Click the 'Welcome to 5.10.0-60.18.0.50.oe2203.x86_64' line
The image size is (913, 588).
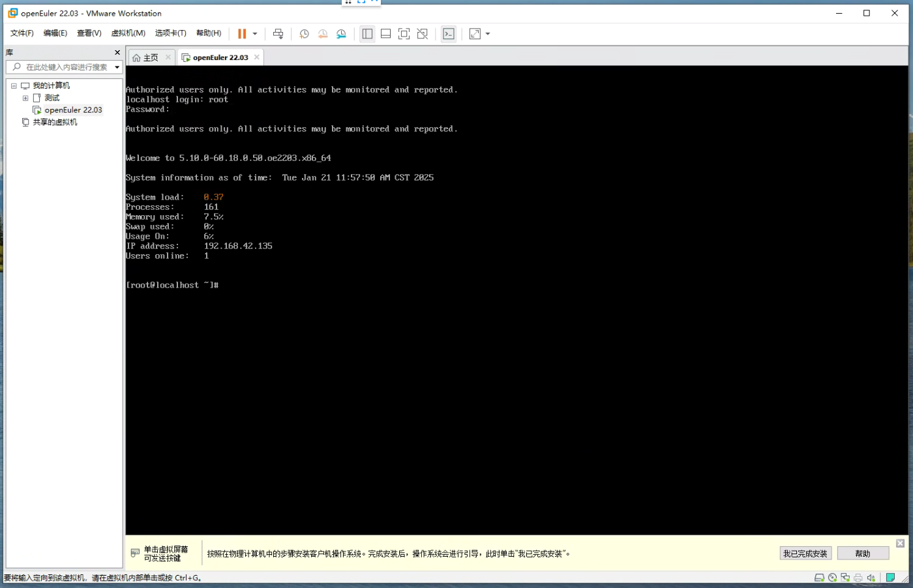228,158
